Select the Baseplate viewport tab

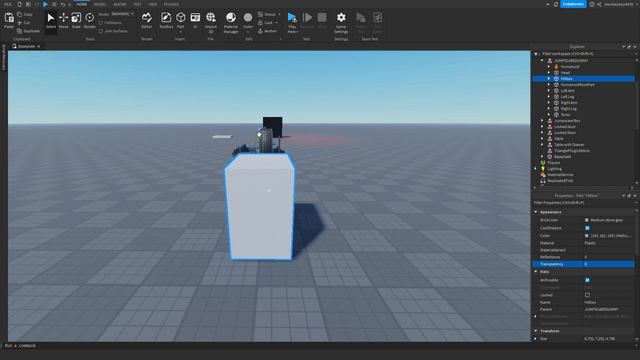pos(26,47)
